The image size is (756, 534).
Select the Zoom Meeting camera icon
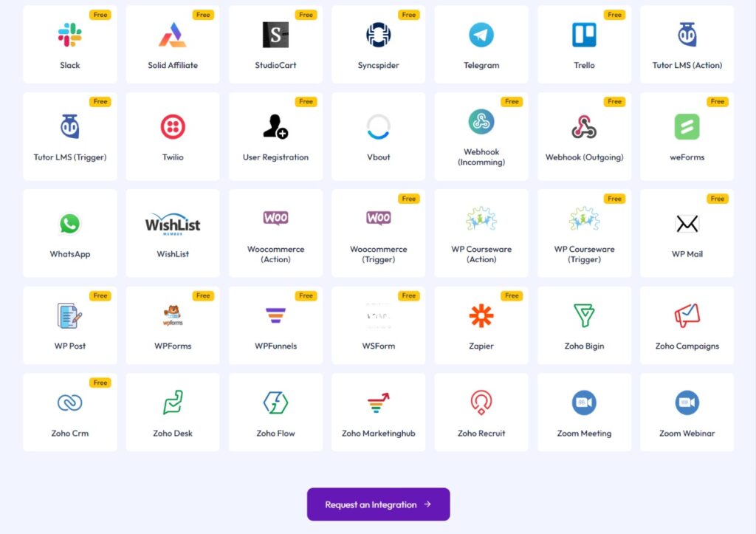pyautogui.click(x=584, y=403)
